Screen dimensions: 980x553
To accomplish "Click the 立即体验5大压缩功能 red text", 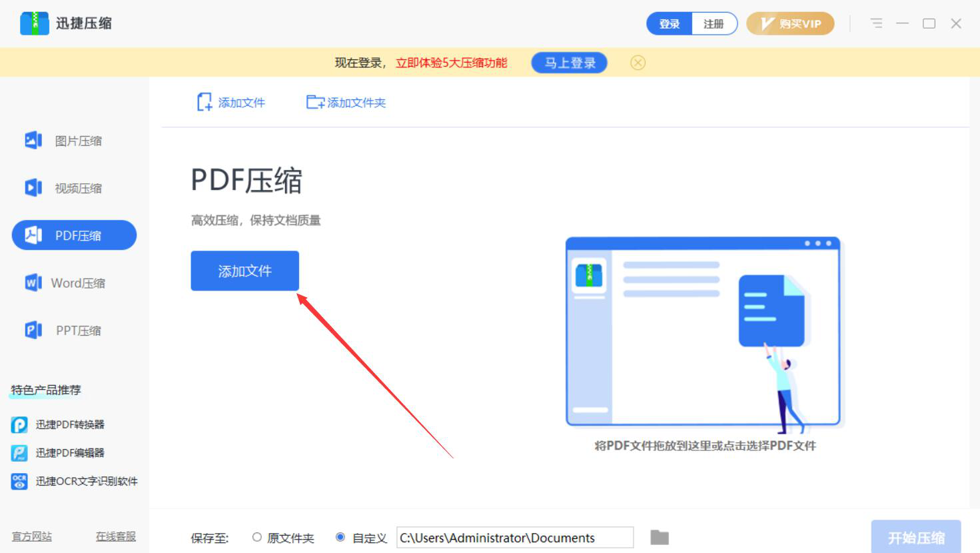I will coord(452,63).
